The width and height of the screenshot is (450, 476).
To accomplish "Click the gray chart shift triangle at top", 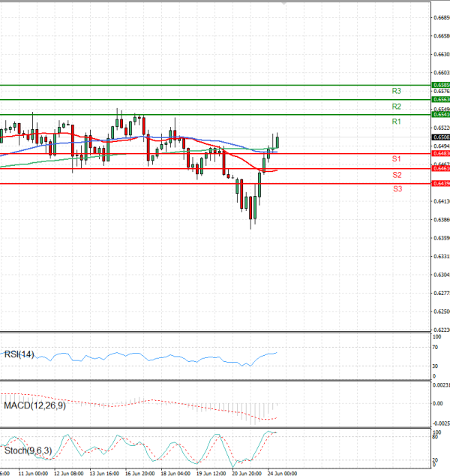I will click(x=284, y=4).
